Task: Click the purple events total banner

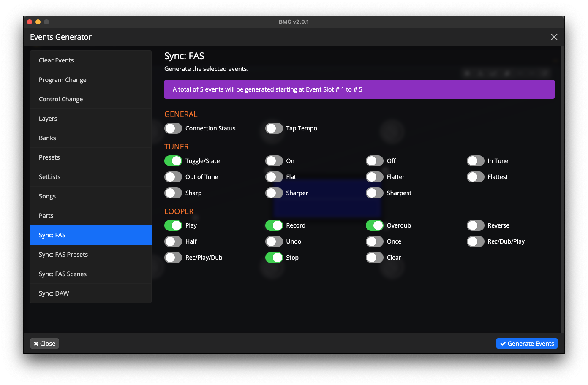Action: 359,89
